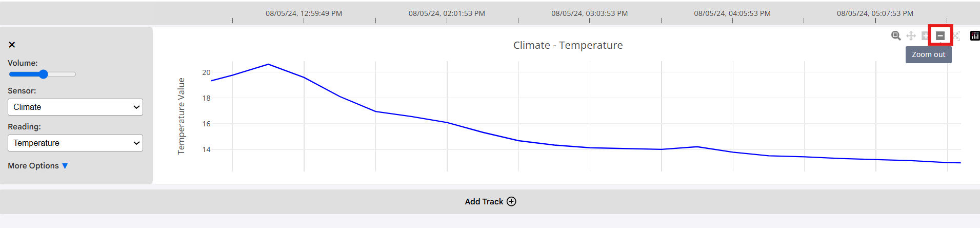Click the autoscale axes icon
The width and height of the screenshot is (980, 228).
pyautogui.click(x=956, y=35)
